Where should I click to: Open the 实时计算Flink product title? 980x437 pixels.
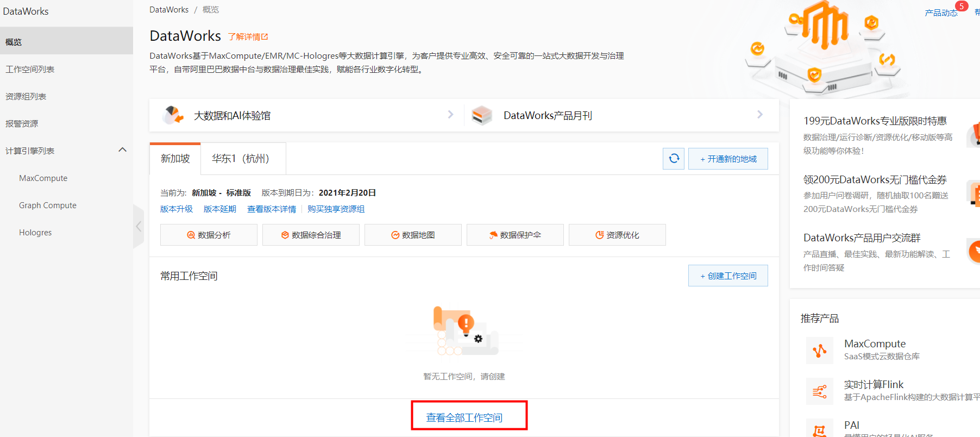874,384
